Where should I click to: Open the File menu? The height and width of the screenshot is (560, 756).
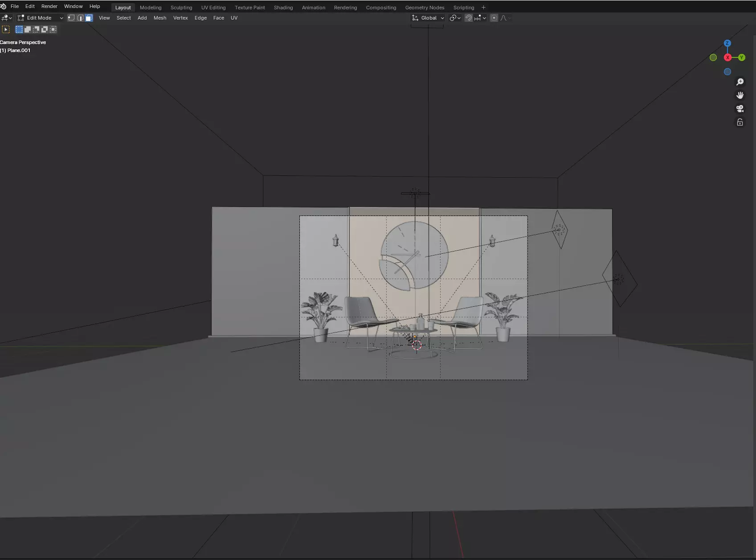click(15, 6)
